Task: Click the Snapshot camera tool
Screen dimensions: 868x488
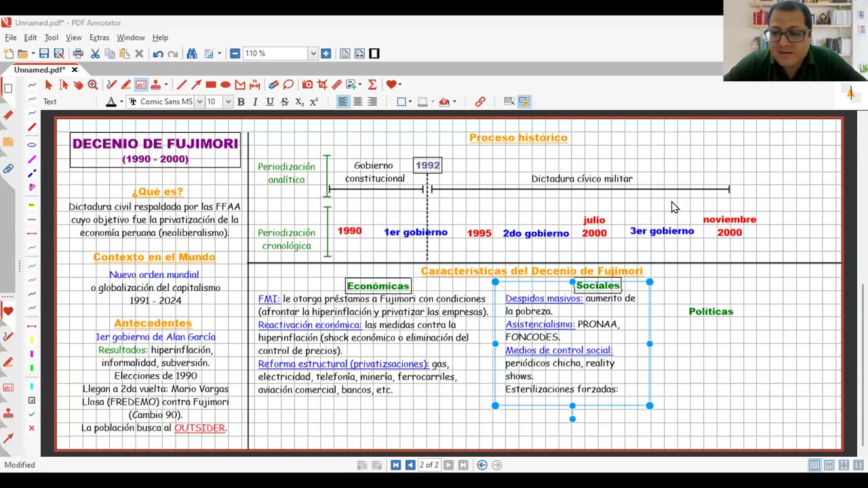Action: pos(307,85)
